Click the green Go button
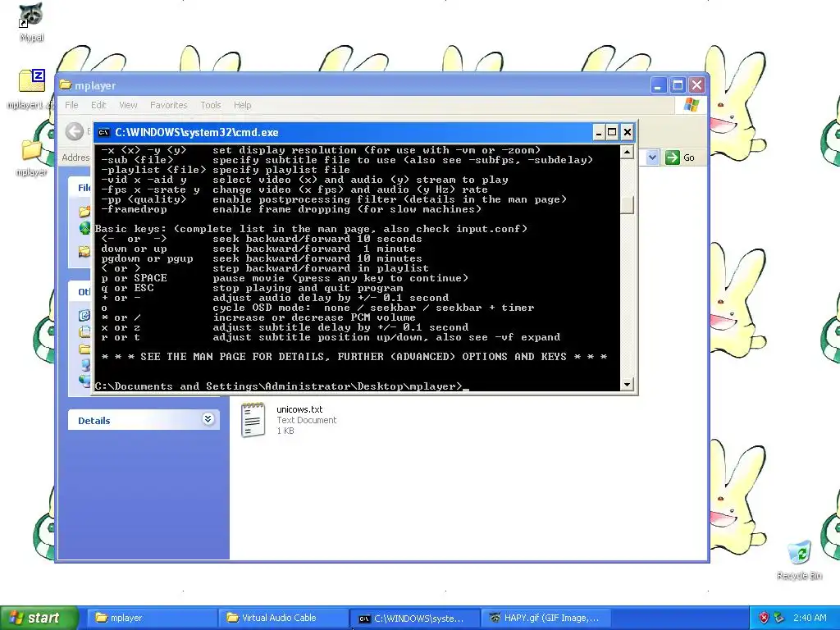 (680, 157)
